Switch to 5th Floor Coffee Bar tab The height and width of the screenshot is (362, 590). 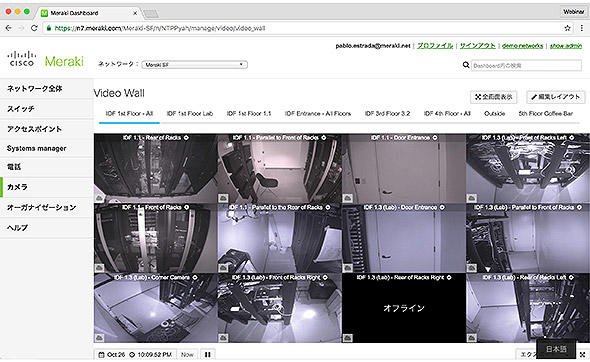click(546, 114)
